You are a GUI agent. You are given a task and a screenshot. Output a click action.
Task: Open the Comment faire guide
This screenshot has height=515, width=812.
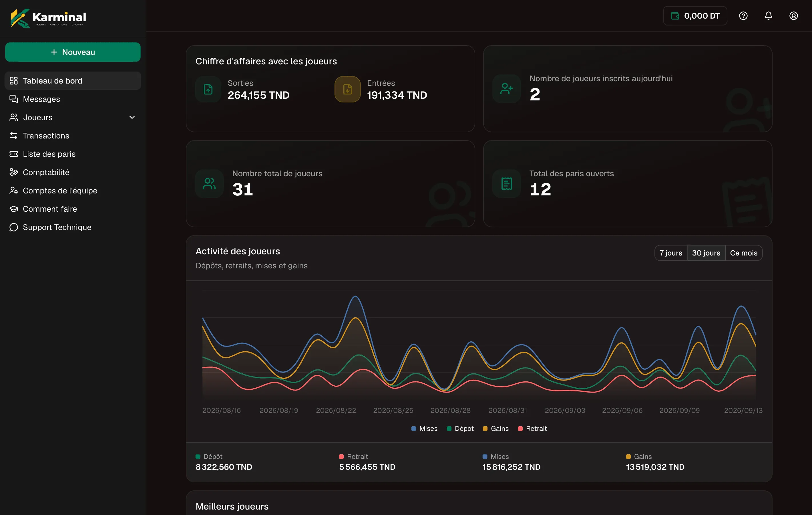pos(73,209)
